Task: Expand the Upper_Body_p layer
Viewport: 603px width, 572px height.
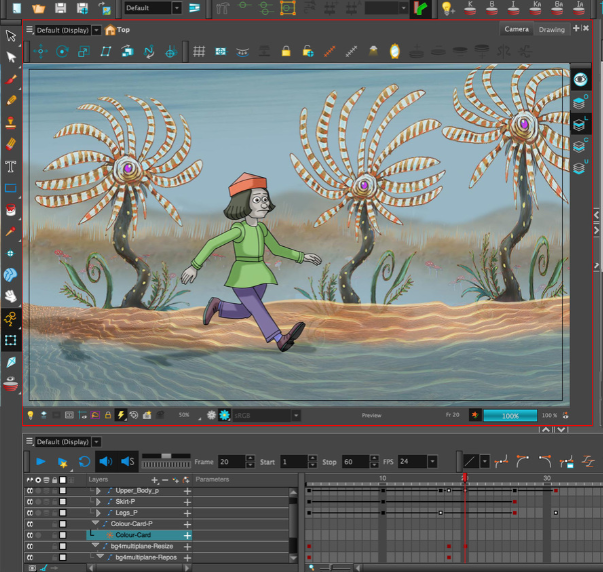Action: [98, 491]
